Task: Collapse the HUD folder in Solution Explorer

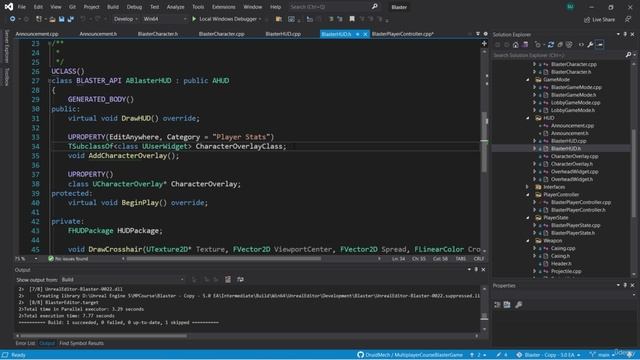Action: click(528, 118)
